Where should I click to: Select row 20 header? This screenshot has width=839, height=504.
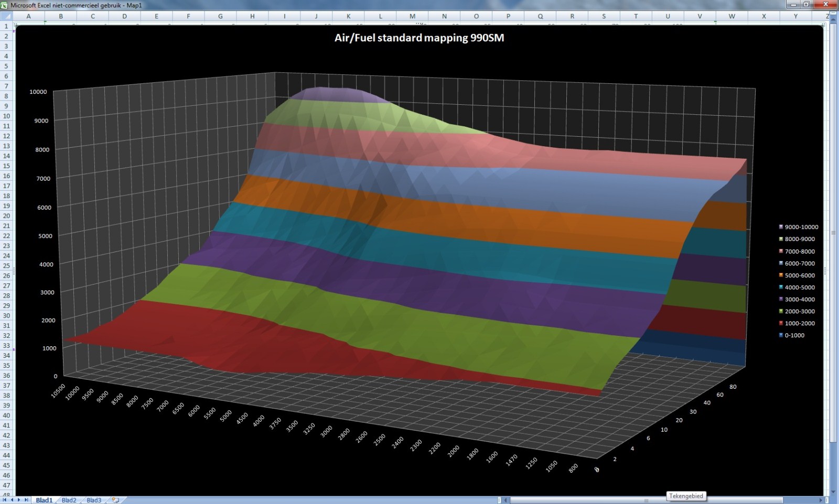tap(6, 215)
